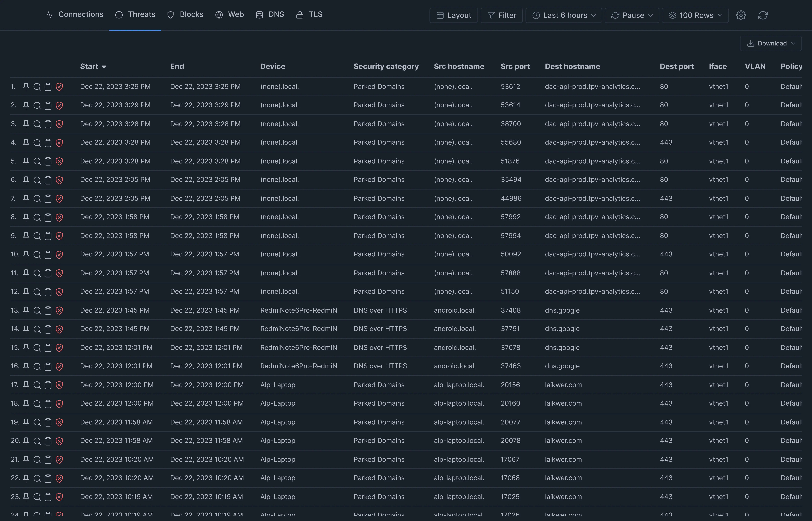This screenshot has width=812, height=521.
Task: Click Src port 55680 cell
Action: click(x=511, y=142)
